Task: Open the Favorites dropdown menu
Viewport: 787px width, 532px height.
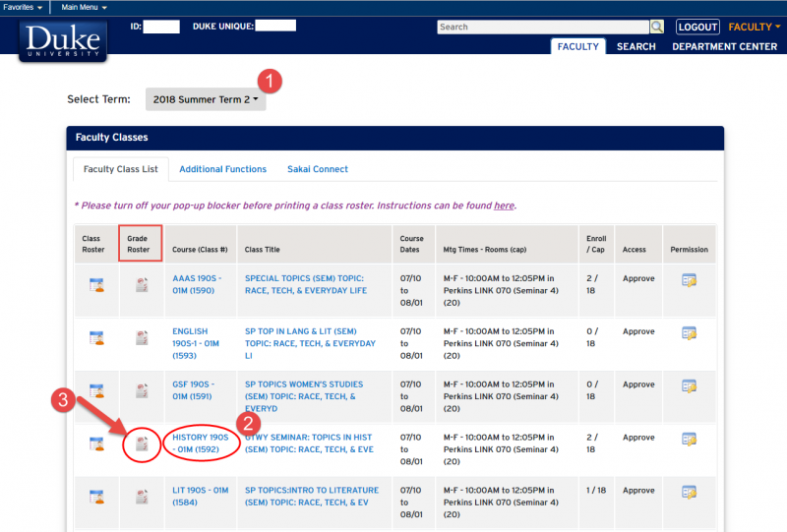Action: 22,7
